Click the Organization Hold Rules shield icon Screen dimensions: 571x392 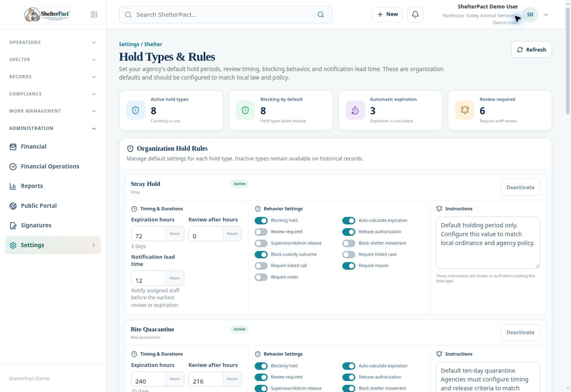130,149
